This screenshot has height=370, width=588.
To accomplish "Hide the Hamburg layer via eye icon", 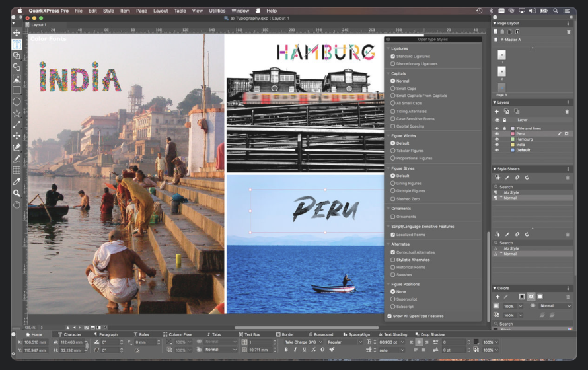I will point(497,139).
